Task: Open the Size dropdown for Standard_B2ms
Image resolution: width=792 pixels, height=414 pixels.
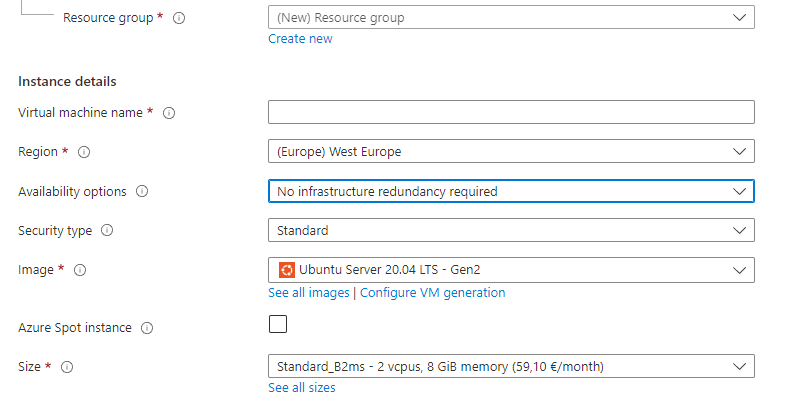Action: 510,367
